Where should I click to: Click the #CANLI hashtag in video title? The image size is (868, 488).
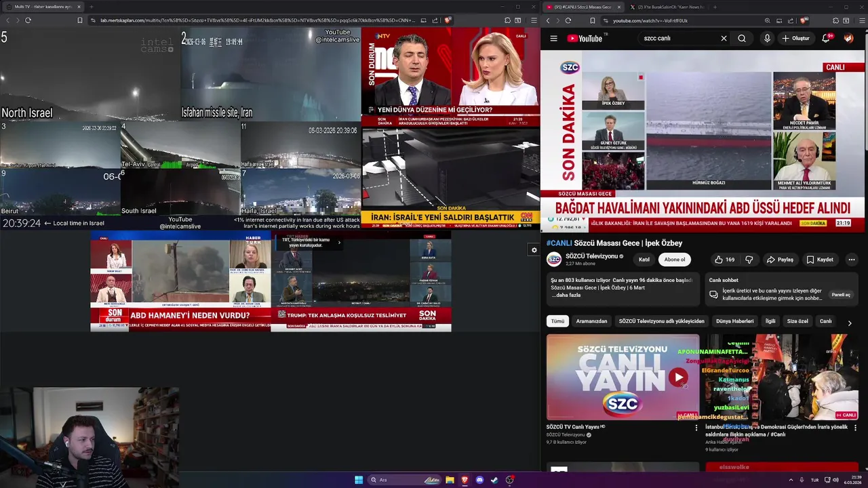pos(559,243)
